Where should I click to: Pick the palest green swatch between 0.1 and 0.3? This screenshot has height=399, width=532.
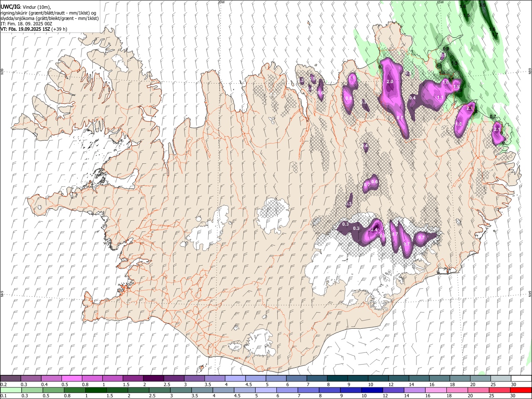point(11,390)
